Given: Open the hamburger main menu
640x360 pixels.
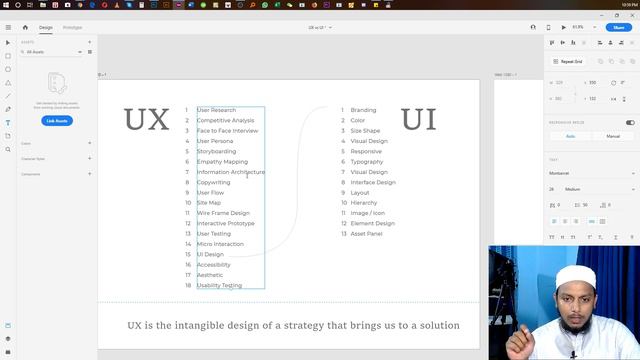Looking at the screenshot, I should (x=8, y=27).
